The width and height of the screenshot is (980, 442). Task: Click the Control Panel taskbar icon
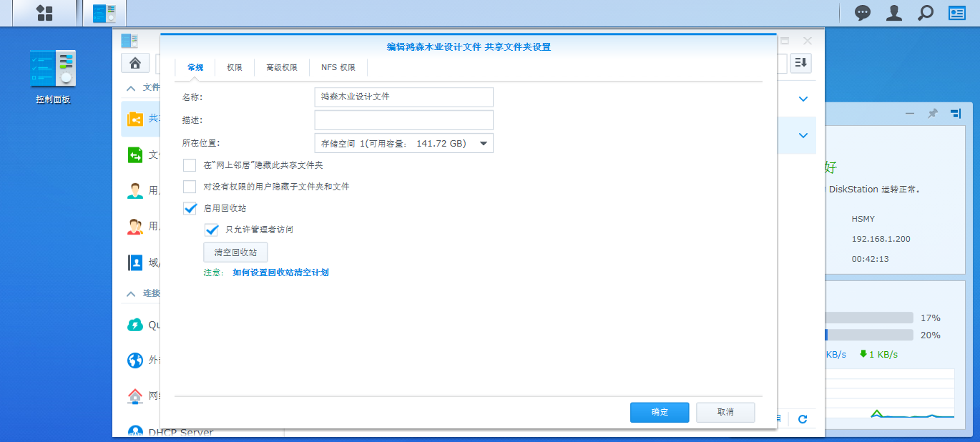[x=104, y=13]
